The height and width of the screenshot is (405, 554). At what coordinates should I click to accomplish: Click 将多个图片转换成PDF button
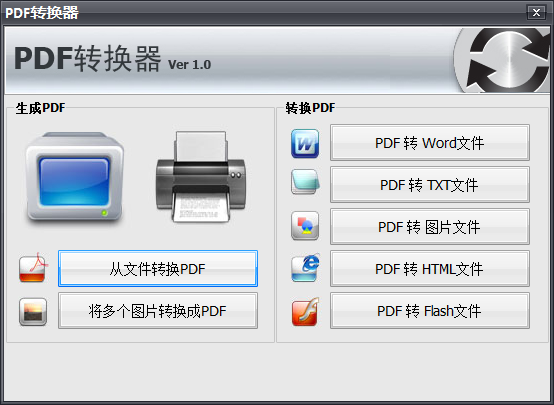click(x=158, y=311)
